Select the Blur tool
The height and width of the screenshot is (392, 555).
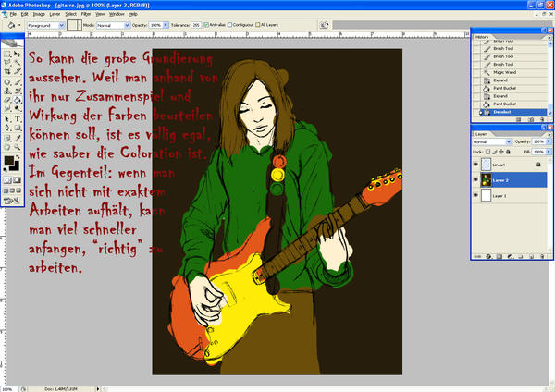pyautogui.click(x=6, y=108)
